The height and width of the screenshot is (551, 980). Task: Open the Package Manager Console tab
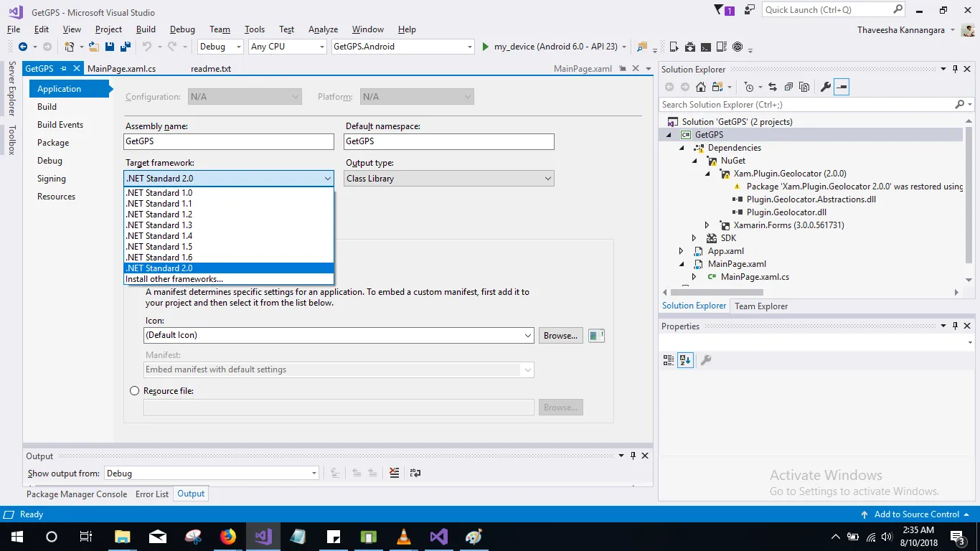(x=77, y=494)
